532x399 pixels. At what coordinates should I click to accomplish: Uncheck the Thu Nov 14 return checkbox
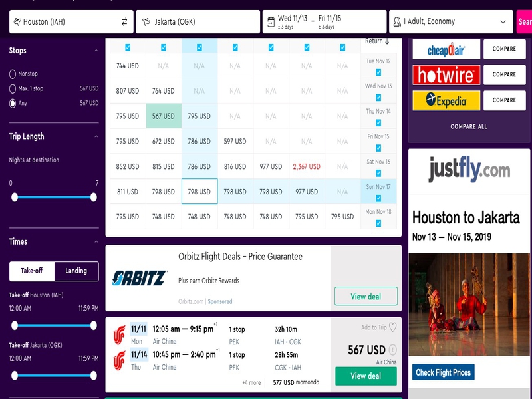pos(378,123)
